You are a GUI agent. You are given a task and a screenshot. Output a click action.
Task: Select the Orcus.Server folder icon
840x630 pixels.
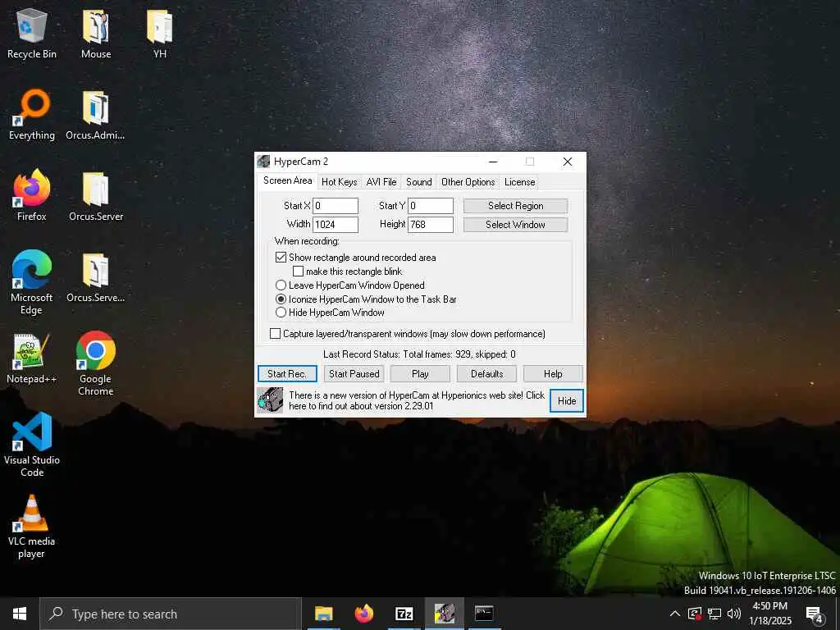pos(96,195)
